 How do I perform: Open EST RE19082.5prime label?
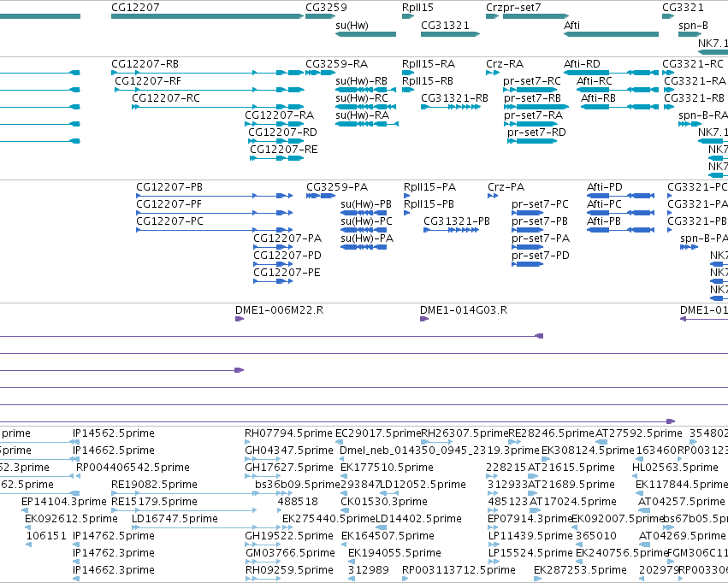pos(154,485)
